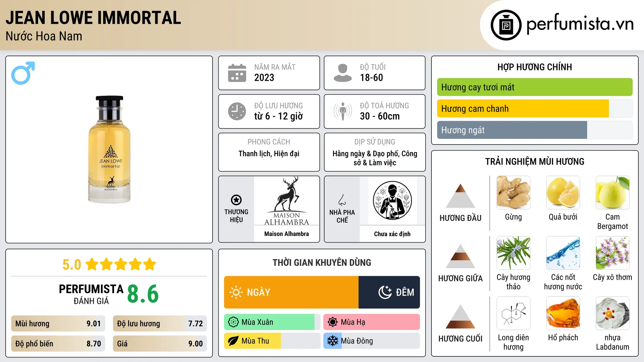Click the Long diên hương molecule image

click(x=514, y=313)
